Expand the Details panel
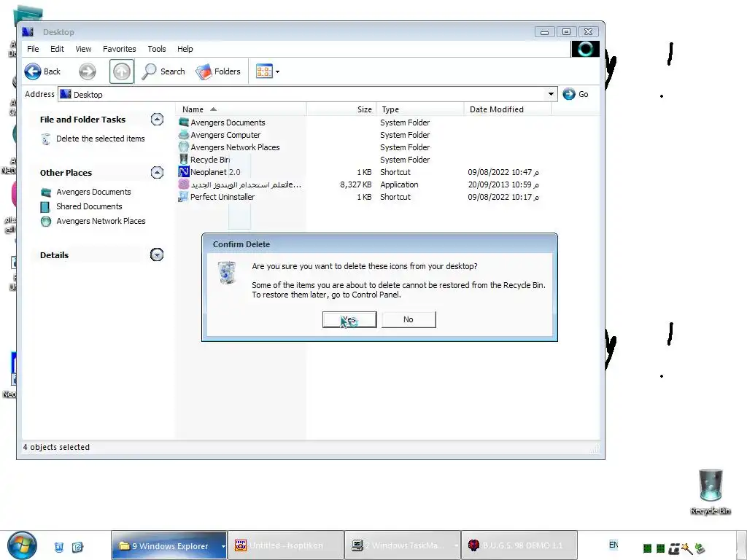 [x=157, y=254]
